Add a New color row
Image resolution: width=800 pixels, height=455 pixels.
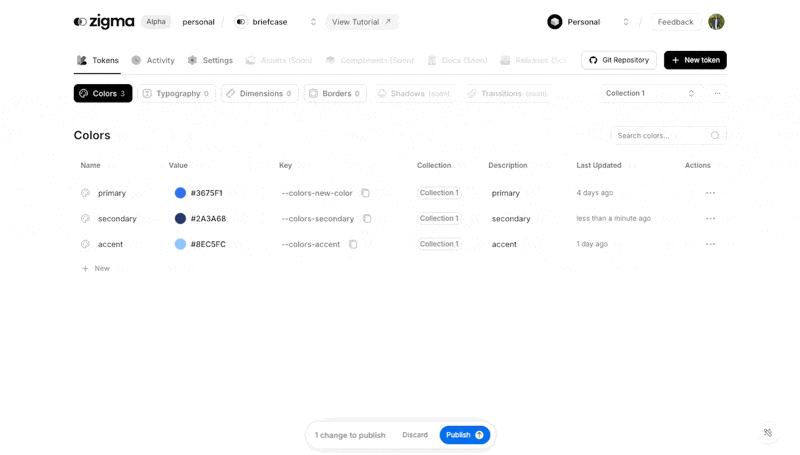pos(96,268)
